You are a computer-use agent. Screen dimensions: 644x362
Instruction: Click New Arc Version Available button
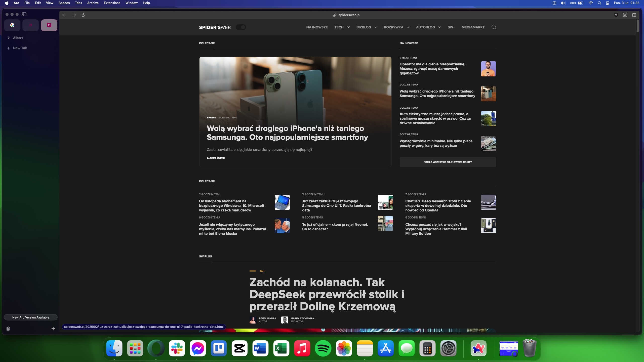(31, 317)
